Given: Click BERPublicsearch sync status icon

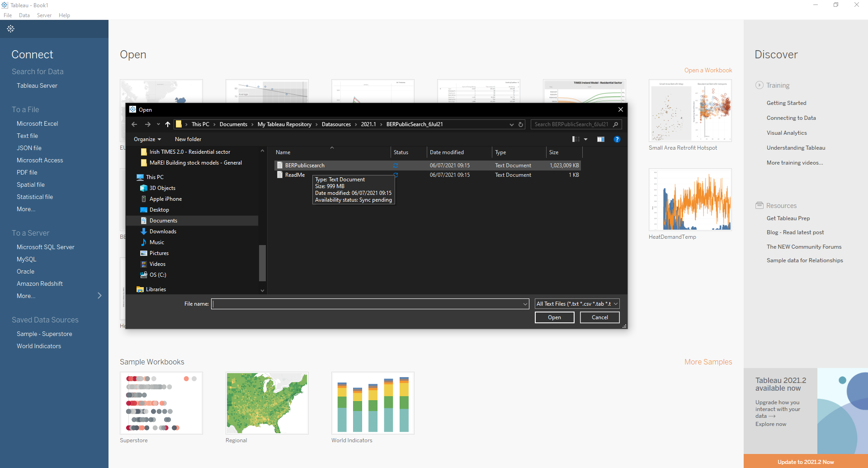Looking at the screenshot, I should coord(396,165).
